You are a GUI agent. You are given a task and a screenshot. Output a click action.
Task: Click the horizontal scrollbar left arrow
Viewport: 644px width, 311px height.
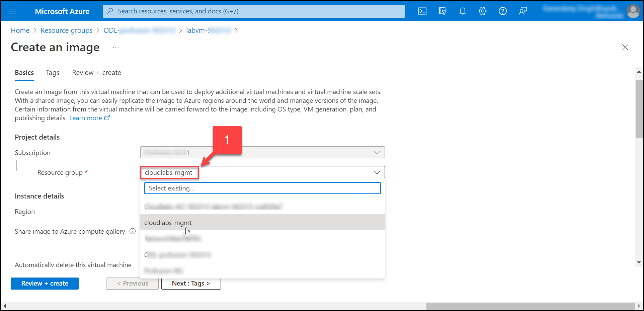[x=5, y=306]
